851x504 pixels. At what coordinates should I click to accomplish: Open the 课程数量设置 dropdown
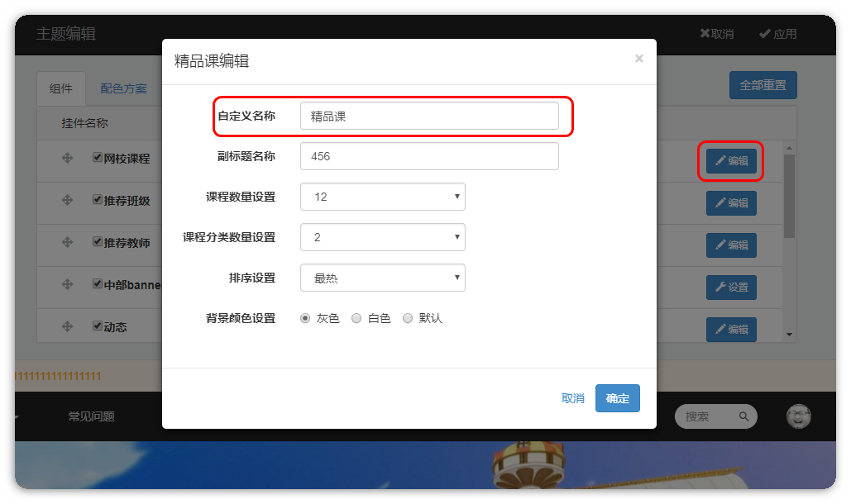382,197
